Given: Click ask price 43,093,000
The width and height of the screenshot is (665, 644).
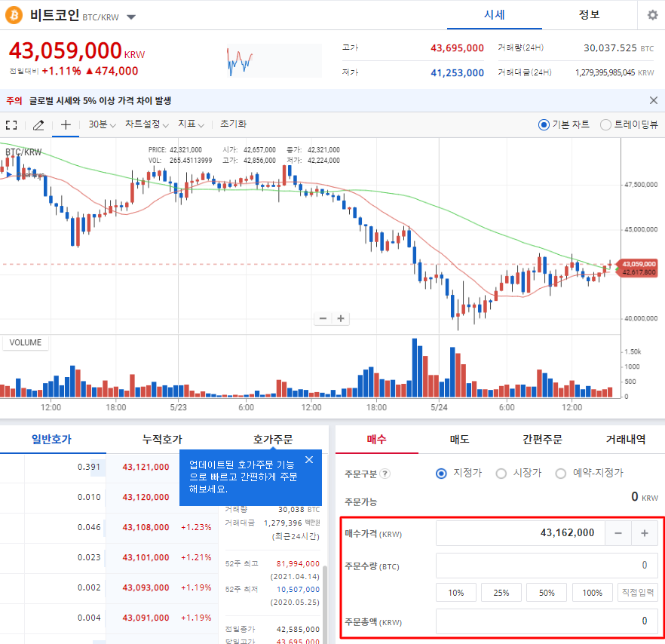Looking at the screenshot, I should point(146,587).
